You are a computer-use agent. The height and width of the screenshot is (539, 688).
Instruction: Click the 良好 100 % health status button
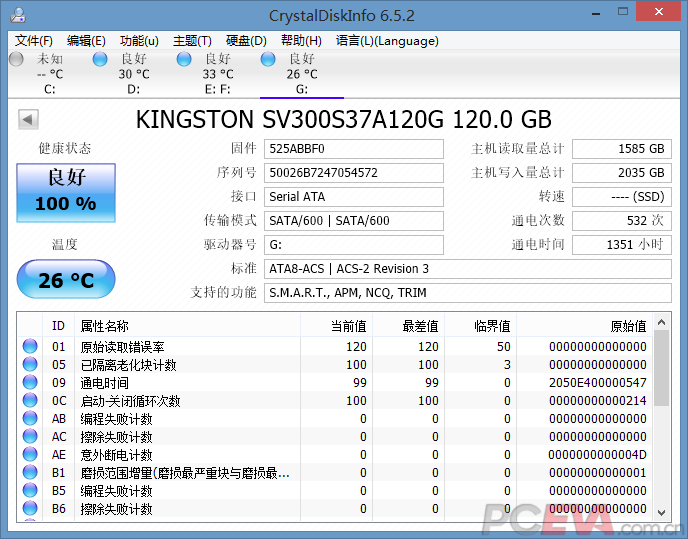(x=66, y=193)
